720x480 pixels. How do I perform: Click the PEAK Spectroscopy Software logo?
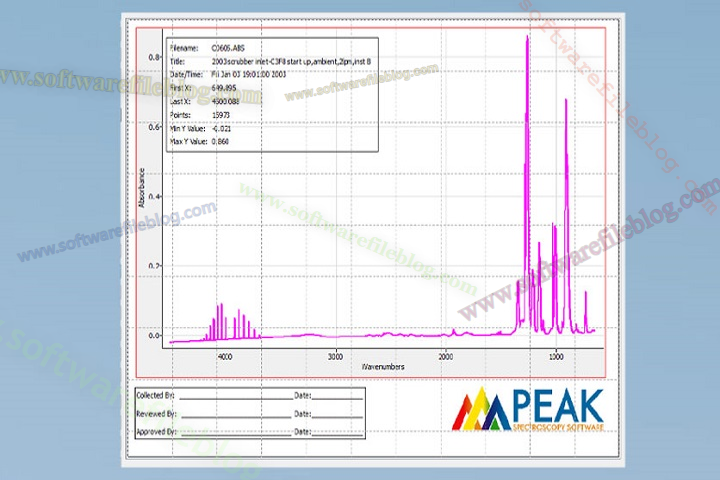pos(531,412)
